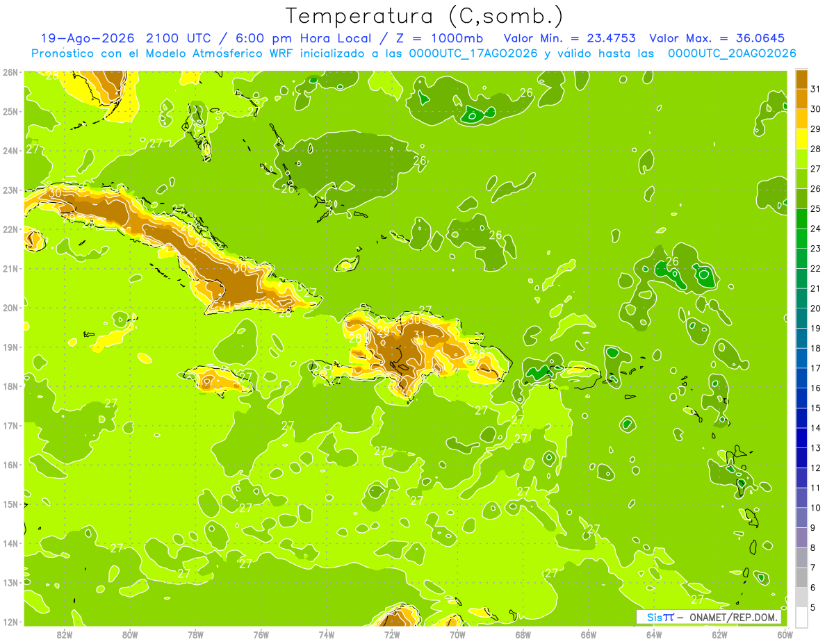Click the "78W" longitude axis label
The width and height of the screenshot is (834, 644).
click(x=195, y=634)
